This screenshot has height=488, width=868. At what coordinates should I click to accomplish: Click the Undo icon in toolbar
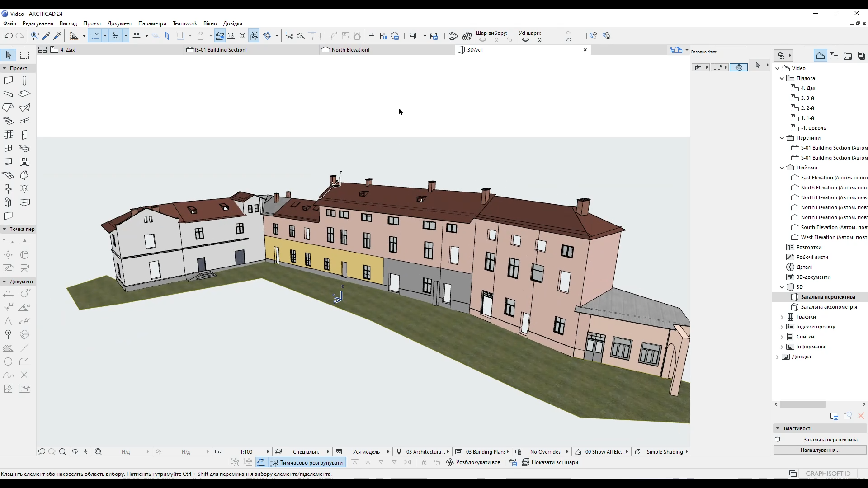[x=8, y=36]
